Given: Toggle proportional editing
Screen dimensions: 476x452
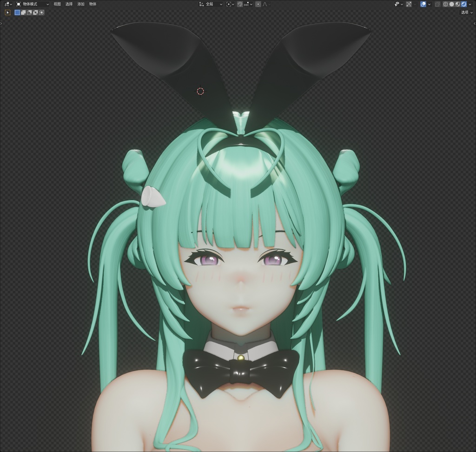Looking at the screenshot, I should click(x=258, y=4).
